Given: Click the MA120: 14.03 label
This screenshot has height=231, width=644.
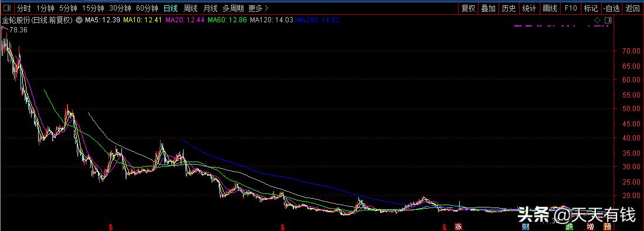Looking at the screenshot, I should pos(272,20).
